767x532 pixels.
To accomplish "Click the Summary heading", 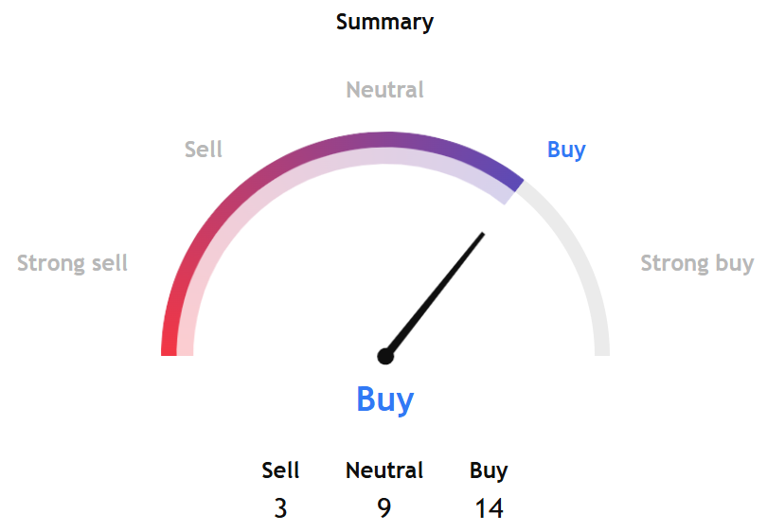I will (x=384, y=23).
